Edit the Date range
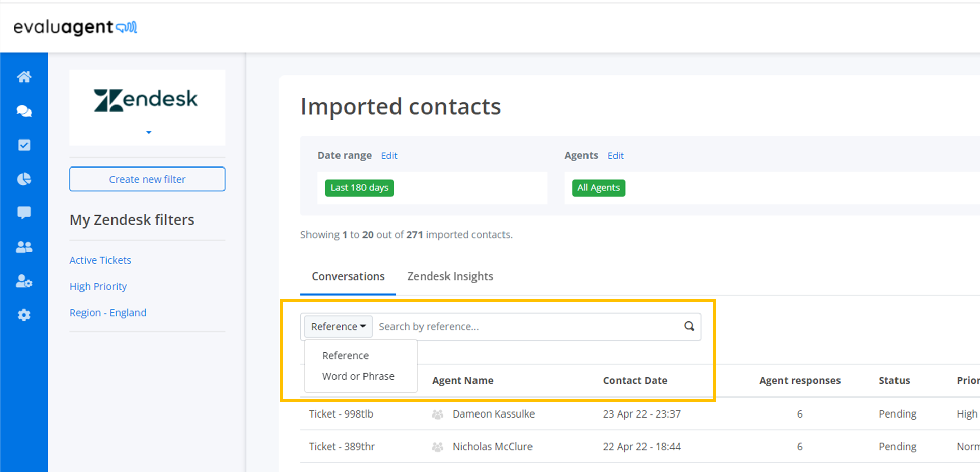The width and height of the screenshot is (980, 472). (x=389, y=156)
